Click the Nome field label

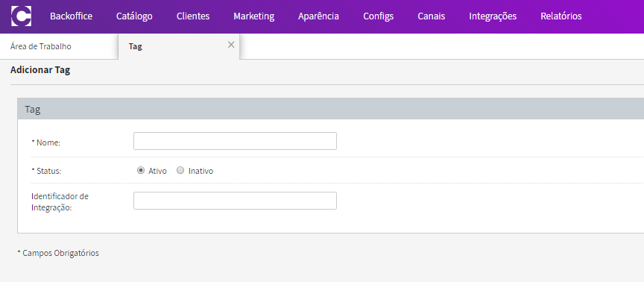[46, 142]
